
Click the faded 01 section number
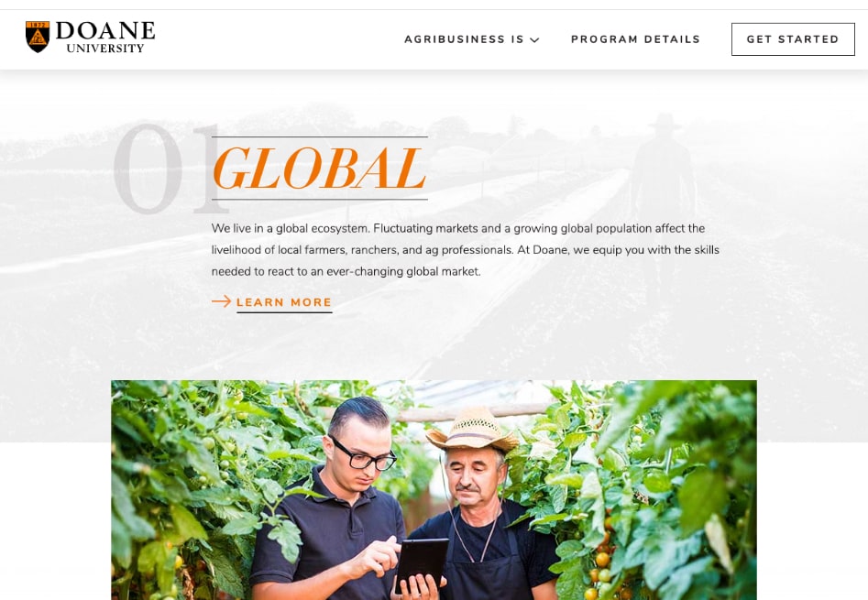pos(169,169)
